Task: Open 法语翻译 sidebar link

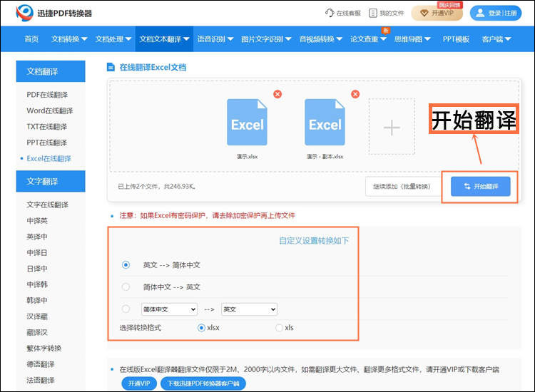Action: click(41, 380)
